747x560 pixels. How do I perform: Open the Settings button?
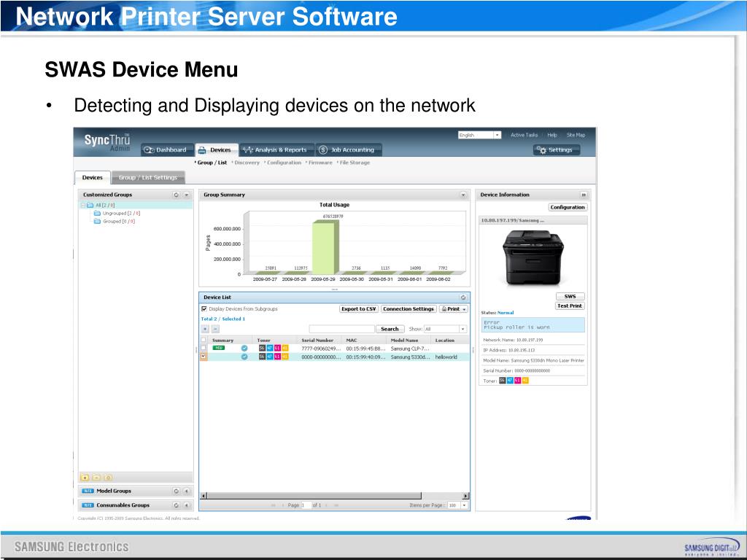[557, 149]
